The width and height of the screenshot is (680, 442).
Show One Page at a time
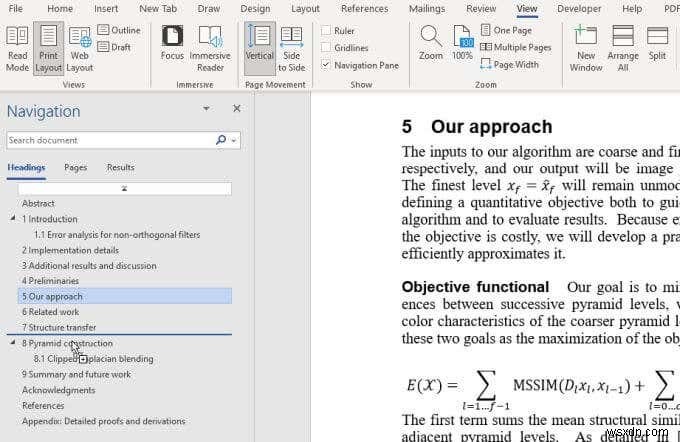click(506, 30)
